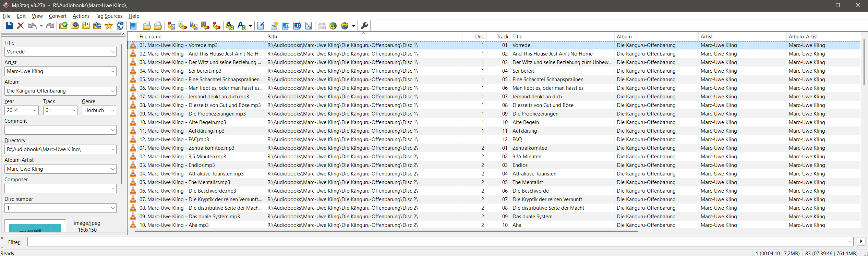Open the undo history dropdown arrow
The image size is (868, 256).
[x=41, y=26]
